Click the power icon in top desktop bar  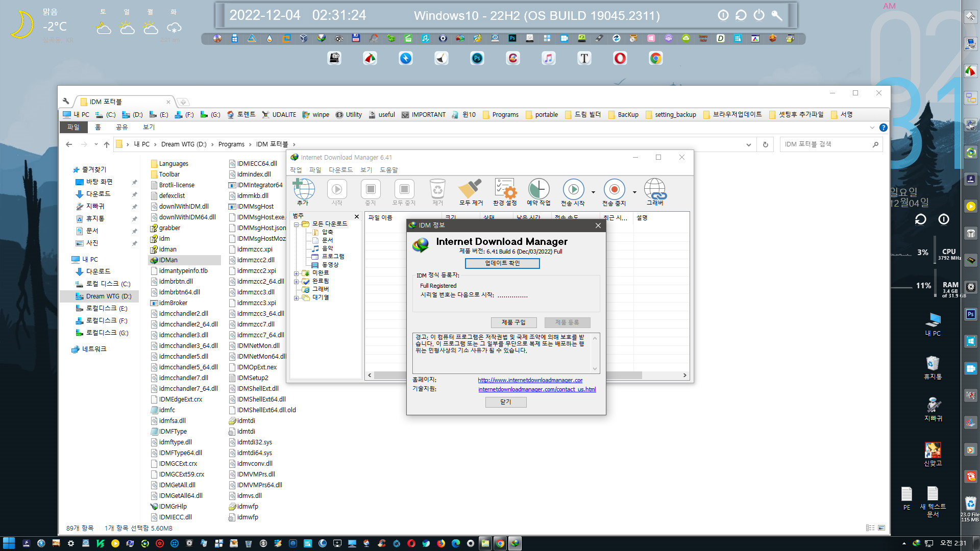point(759,15)
